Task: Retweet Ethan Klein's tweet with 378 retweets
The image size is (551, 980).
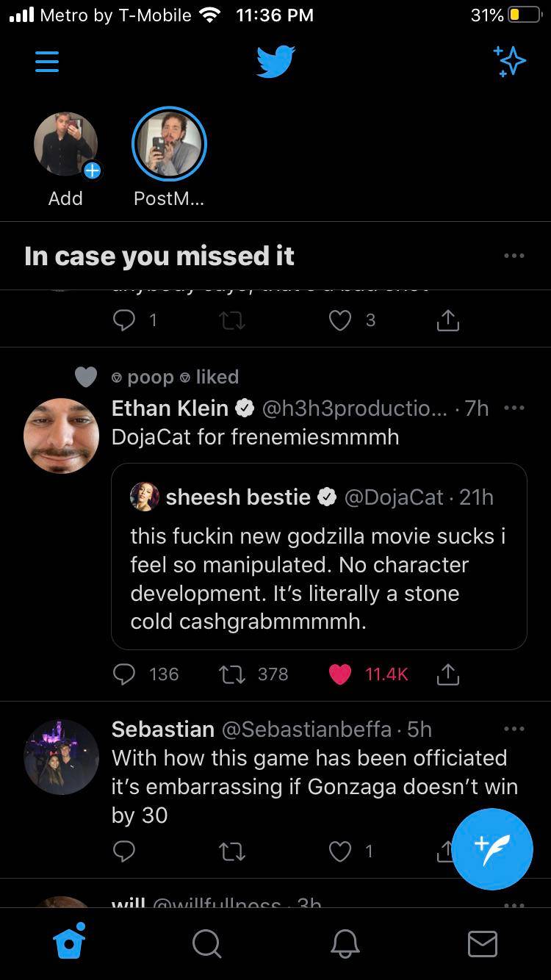Action: (233, 674)
